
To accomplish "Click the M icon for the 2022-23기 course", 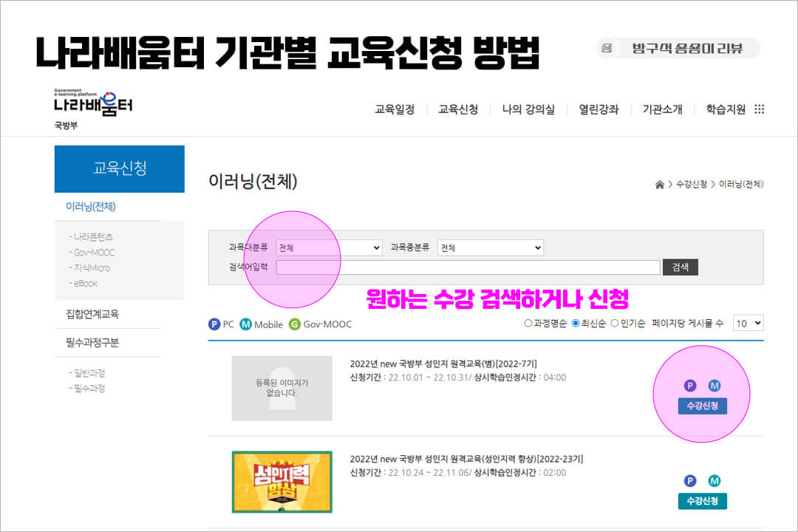I will tap(715, 480).
